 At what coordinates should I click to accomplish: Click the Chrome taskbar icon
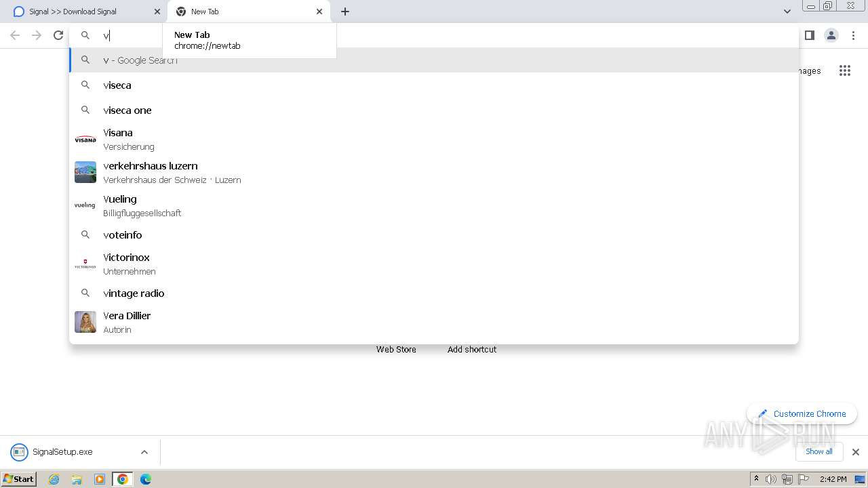pos(123,479)
